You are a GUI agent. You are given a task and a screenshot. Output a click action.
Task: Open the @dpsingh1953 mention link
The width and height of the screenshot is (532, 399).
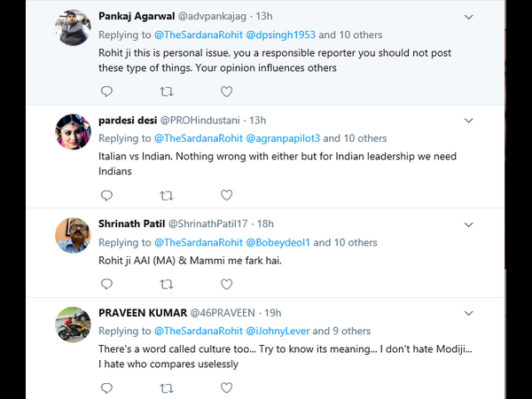pos(279,35)
